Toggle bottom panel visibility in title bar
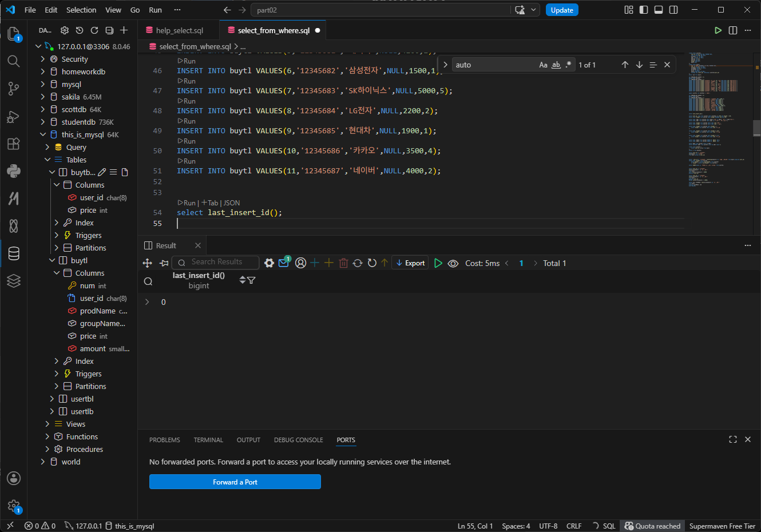The height and width of the screenshot is (532, 761). click(x=659, y=10)
